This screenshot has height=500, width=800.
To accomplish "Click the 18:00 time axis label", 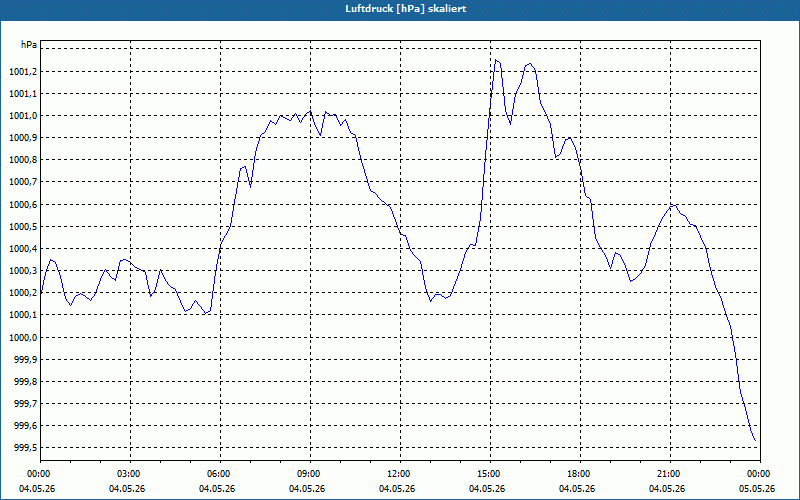I will (x=580, y=474).
